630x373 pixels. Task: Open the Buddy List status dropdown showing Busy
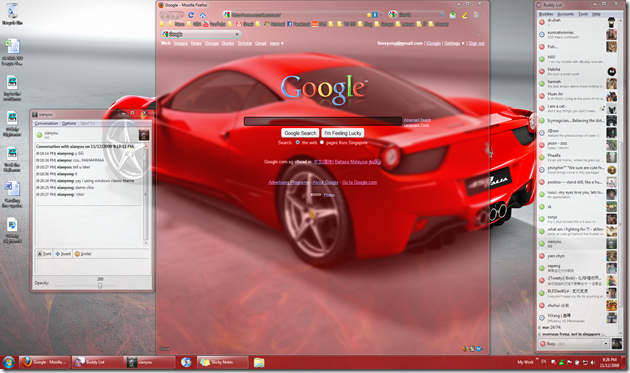coord(574,344)
